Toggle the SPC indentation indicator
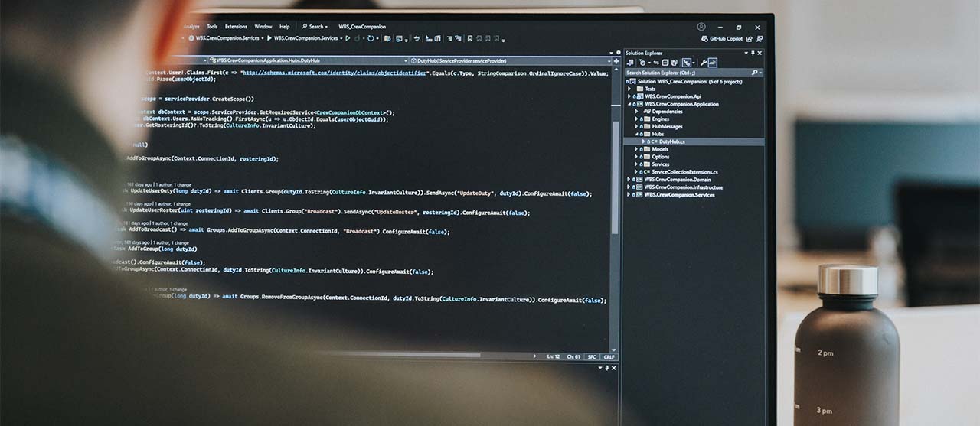The height and width of the screenshot is (426, 980). click(x=592, y=356)
